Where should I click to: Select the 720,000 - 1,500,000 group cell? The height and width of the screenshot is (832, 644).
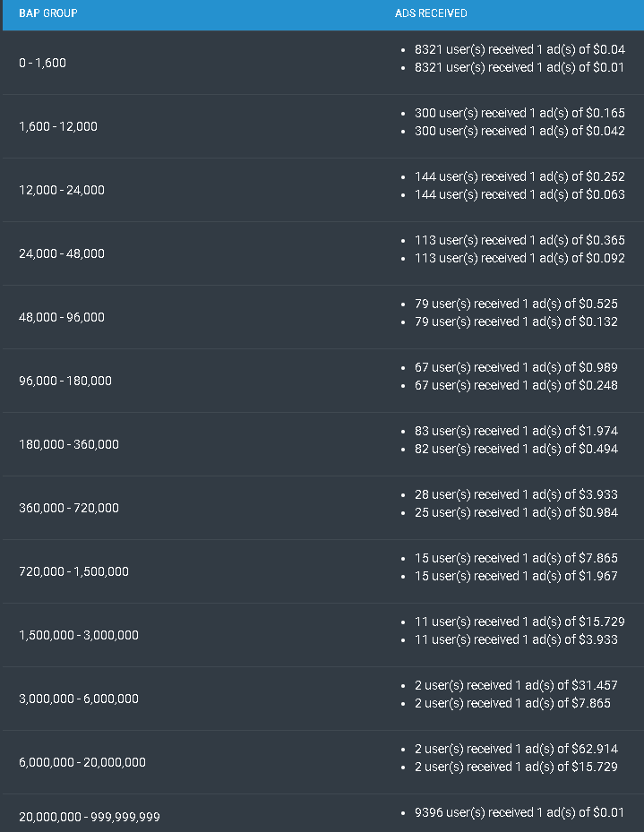tap(73, 572)
